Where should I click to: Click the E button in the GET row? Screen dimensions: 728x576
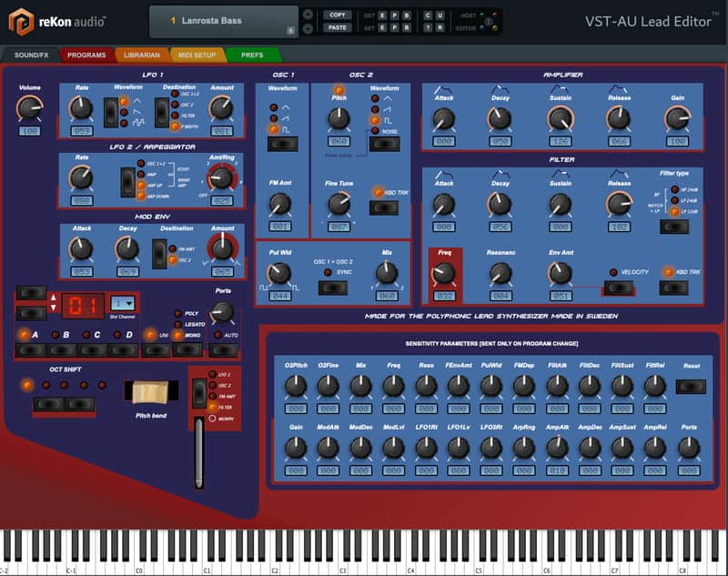point(382,15)
